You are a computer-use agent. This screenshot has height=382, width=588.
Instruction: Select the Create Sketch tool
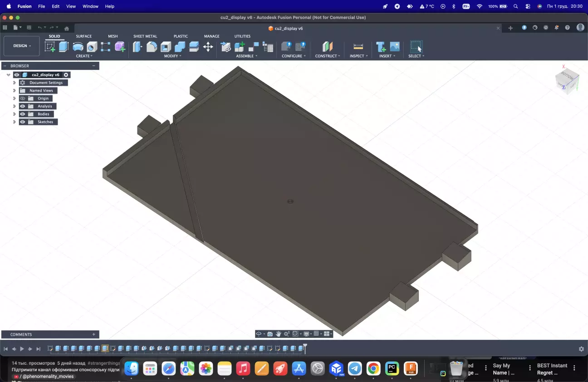[50, 47]
